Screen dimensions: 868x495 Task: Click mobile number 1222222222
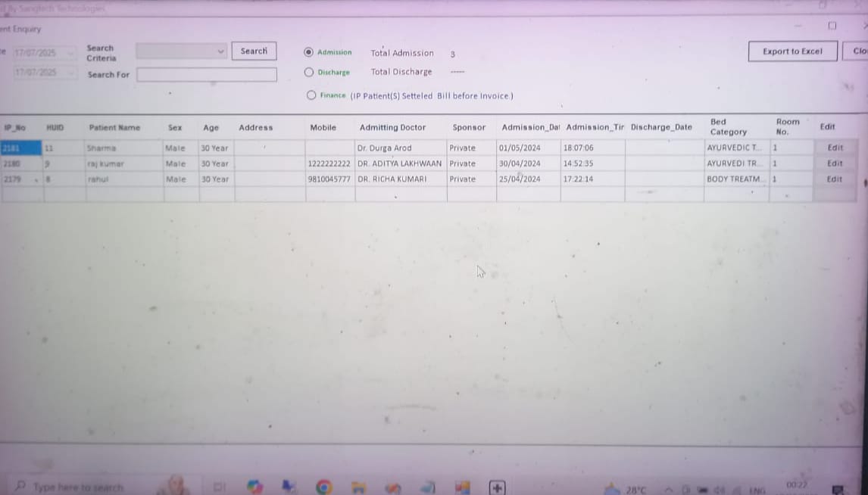[329, 163]
